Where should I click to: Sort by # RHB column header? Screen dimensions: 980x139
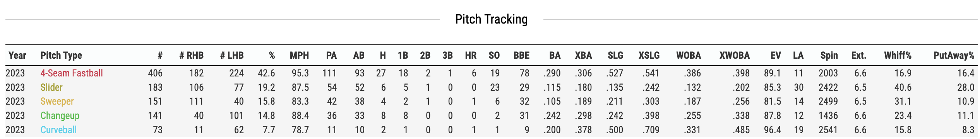[x=191, y=55]
